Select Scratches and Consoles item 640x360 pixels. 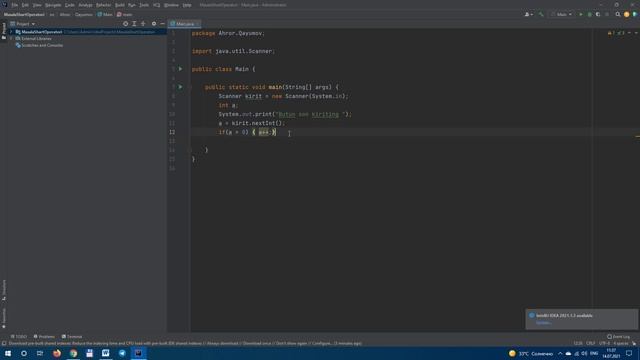[x=39, y=45]
